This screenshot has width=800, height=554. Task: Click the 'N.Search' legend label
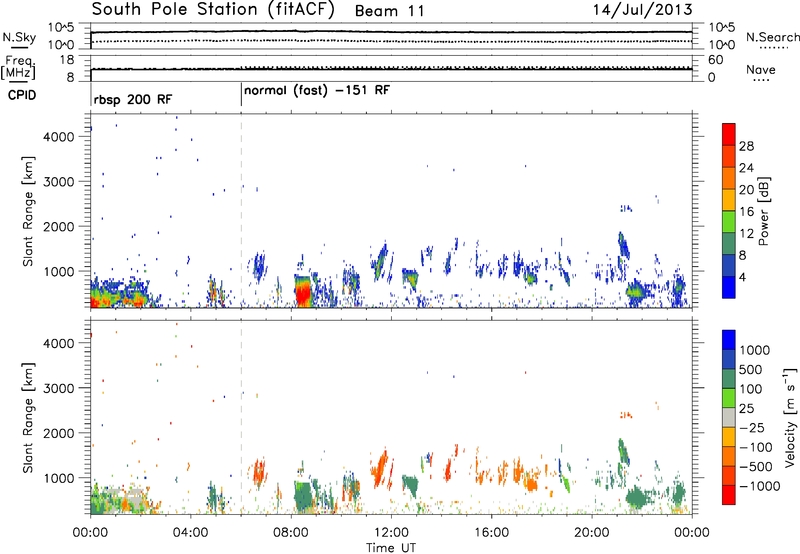click(x=773, y=37)
